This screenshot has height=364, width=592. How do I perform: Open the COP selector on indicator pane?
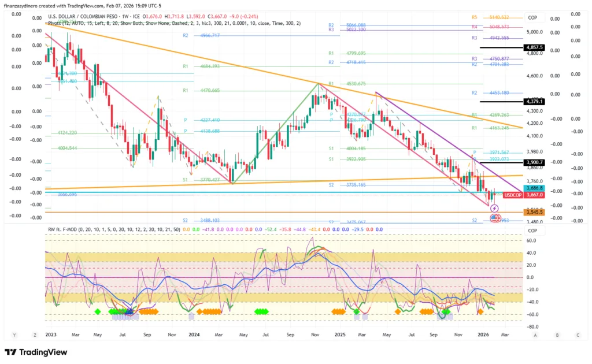tap(532, 231)
